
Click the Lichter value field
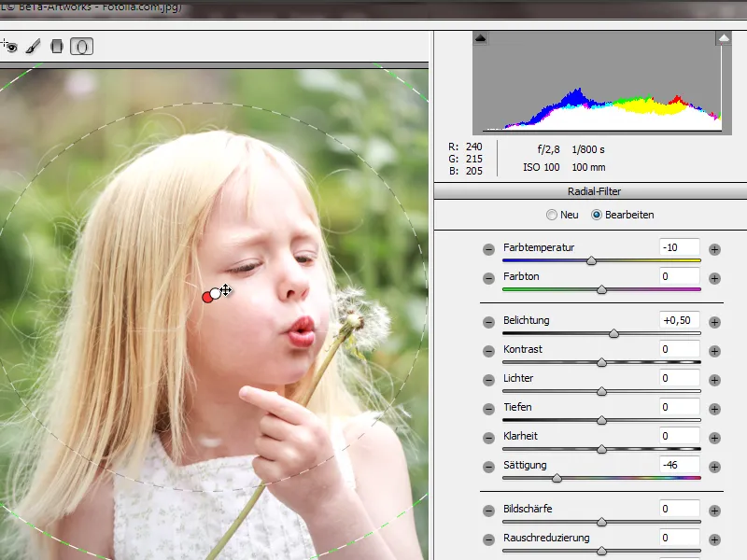(x=680, y=379)
